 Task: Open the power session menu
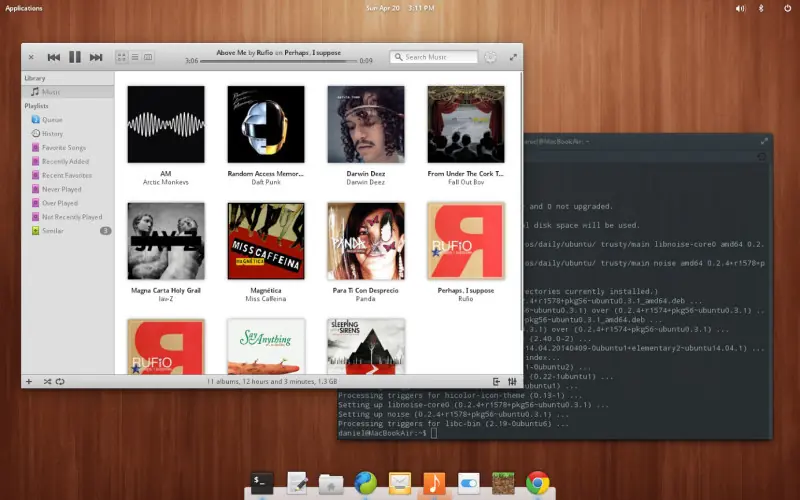(x=787, y=8)
